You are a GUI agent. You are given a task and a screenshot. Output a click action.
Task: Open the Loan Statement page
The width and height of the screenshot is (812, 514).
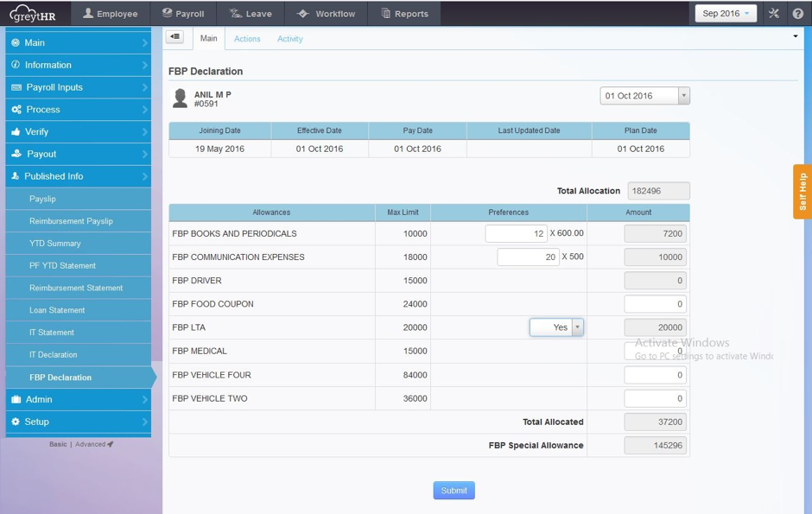[x=79, y=310]
